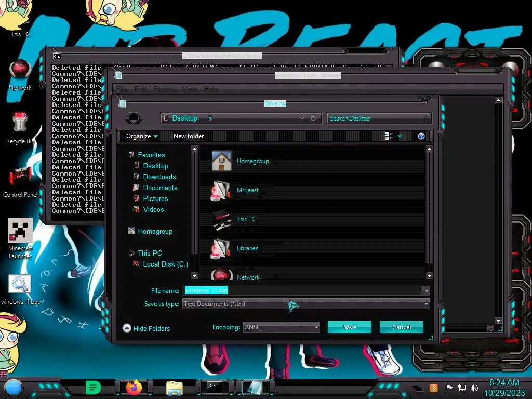This screenshot has height=399, width=532.
Task: Click the Cancel button
Action: 402,327
